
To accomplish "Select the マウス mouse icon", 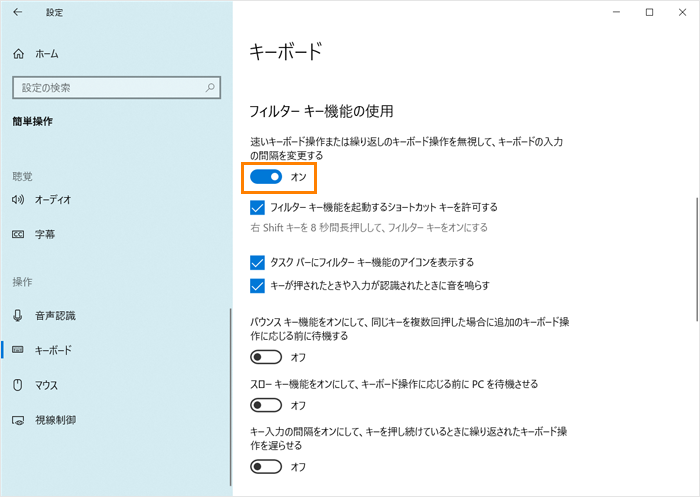I will (x=18, y=384).
